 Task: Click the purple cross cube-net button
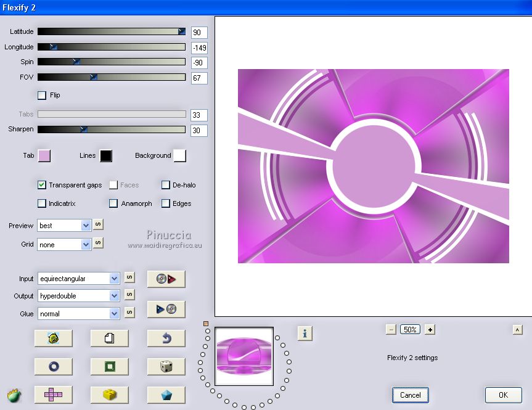pos(53,395)
